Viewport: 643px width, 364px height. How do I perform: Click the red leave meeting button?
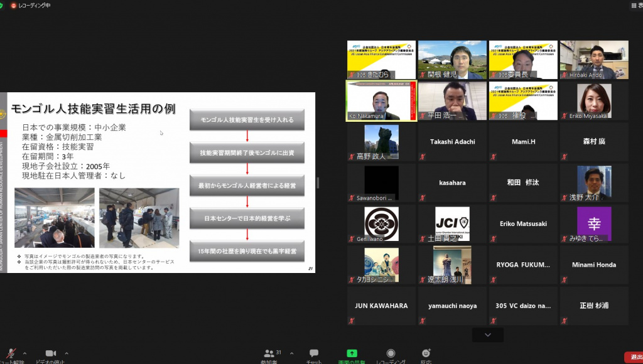[633, 356]
